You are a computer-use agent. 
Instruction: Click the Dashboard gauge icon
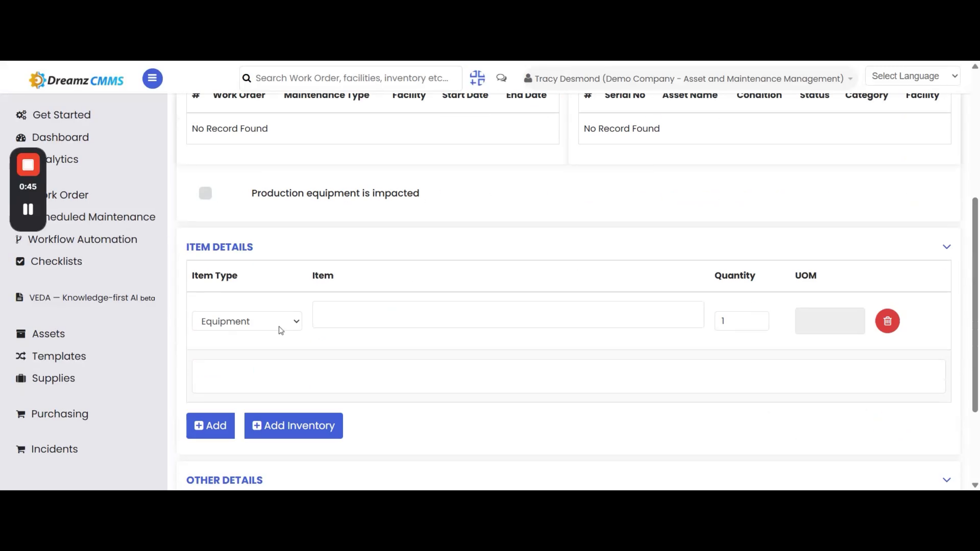pos(21,138)
